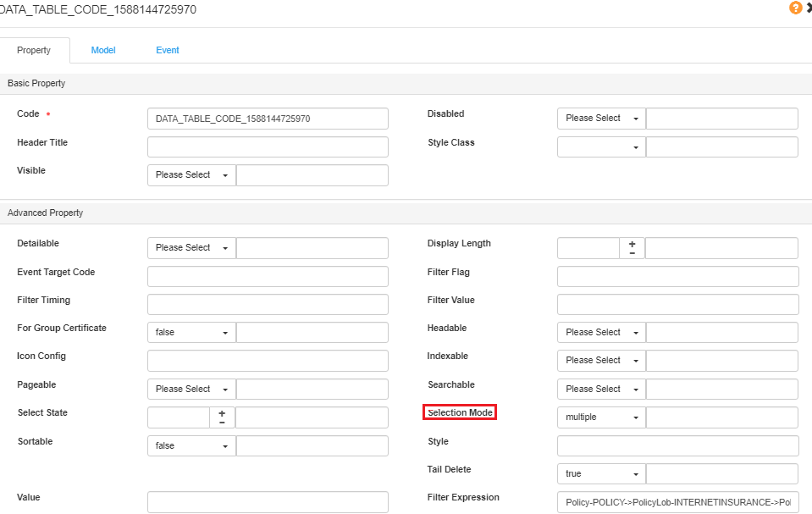This screenshot has height=514, width=812.
Task: Click the Event Target Code field
Action: tap(268, 277)
